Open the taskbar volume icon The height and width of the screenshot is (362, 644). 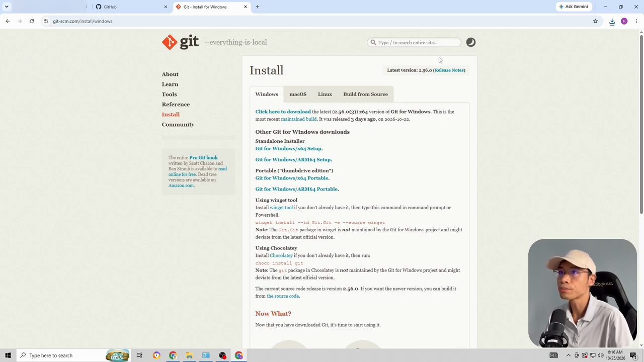click(x=601, y=355)
